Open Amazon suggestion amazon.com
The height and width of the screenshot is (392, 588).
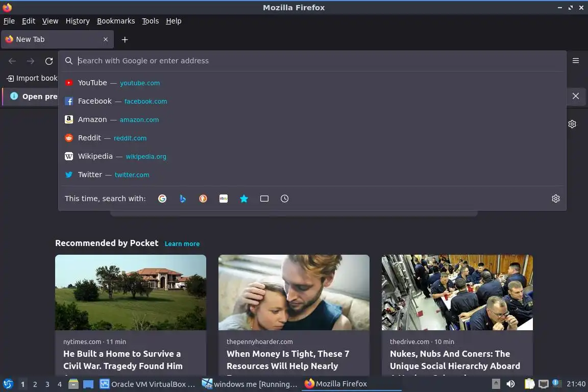312,119
